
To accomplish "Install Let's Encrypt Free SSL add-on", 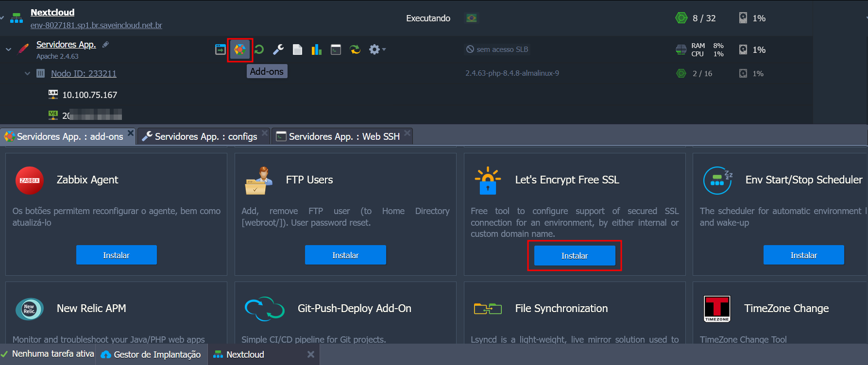I will pos(575,255).
